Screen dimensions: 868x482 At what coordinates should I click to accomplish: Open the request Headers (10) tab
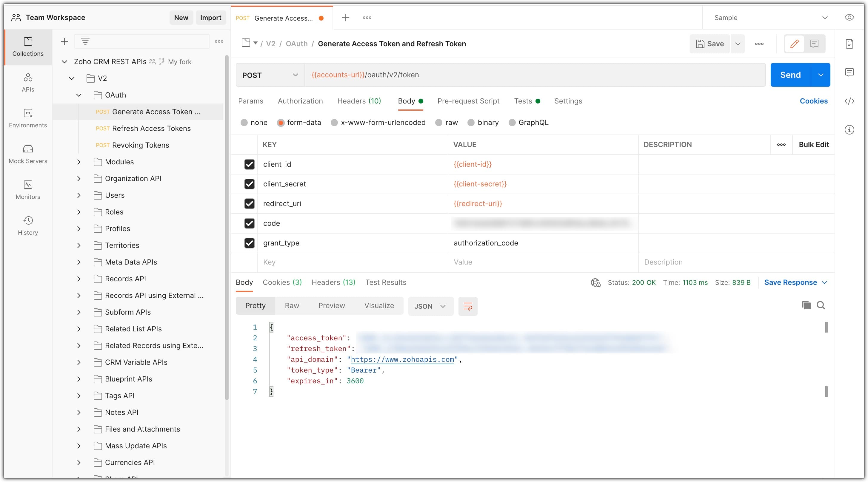pos(359,101)
